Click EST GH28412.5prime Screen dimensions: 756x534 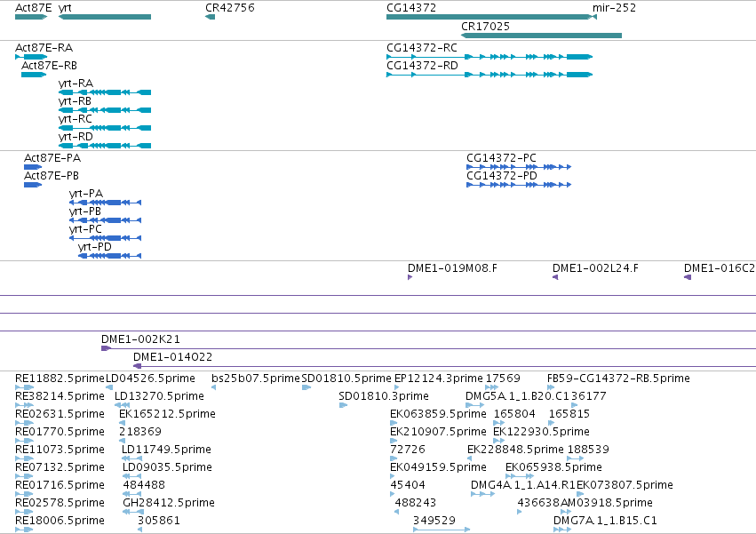click(132, 512)
